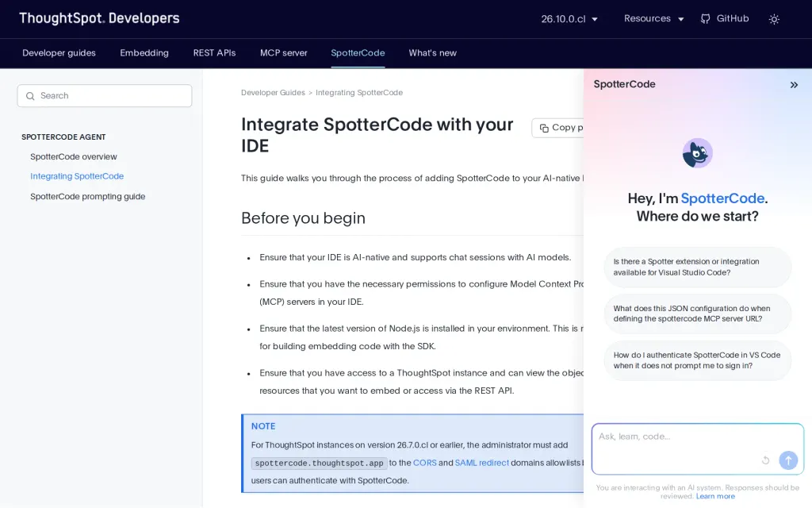Click the spottercode.thoughtspot.app code snippet
The image size is (812, 508).
pos(319,463)
